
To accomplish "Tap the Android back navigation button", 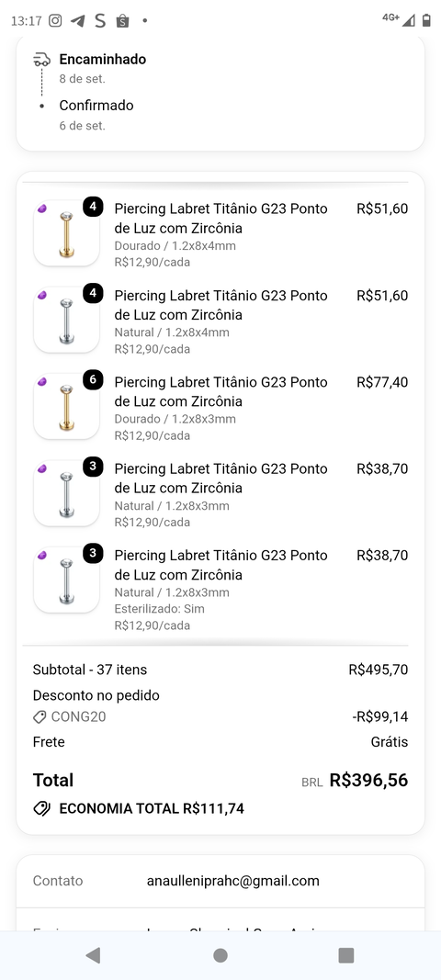I will [93, 955].
